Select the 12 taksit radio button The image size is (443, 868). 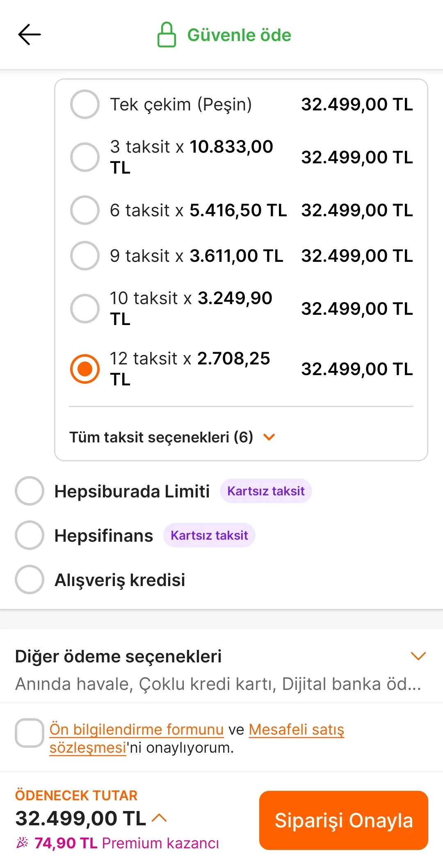(85, 369)
